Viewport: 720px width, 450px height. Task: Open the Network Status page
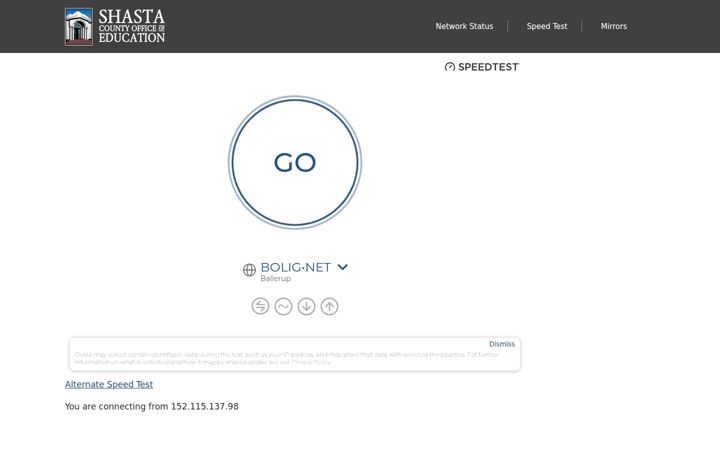464,26
